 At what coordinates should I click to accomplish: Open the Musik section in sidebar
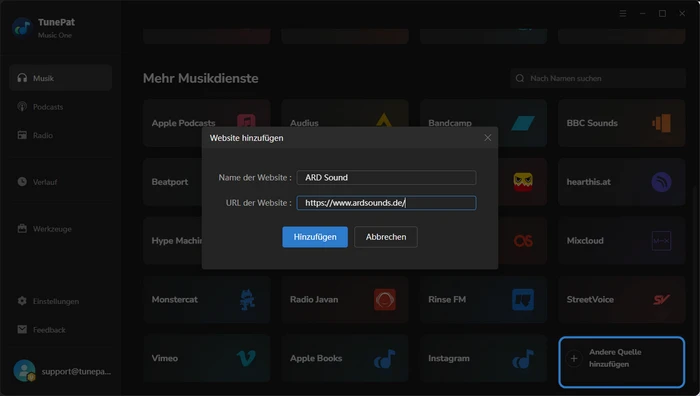[x=60, y=78]
